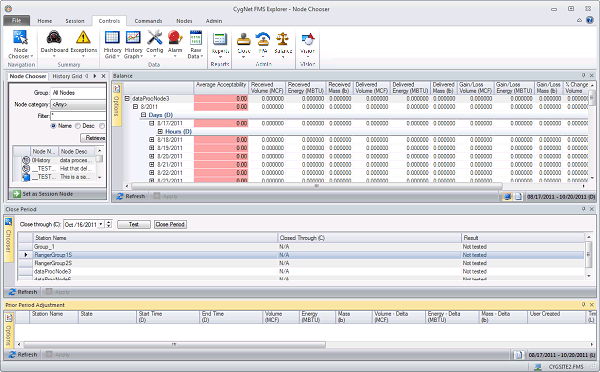Click the Balance grid horizontal scrollbar
The height and width of the screenshot is (372, 600).
point(316,186)
